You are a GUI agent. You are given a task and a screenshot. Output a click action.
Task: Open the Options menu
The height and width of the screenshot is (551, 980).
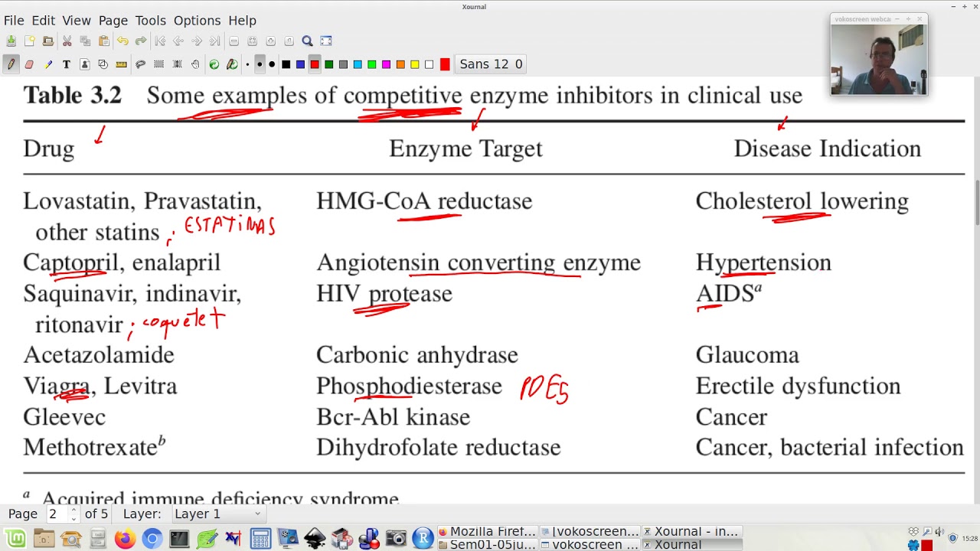[197, 21]
